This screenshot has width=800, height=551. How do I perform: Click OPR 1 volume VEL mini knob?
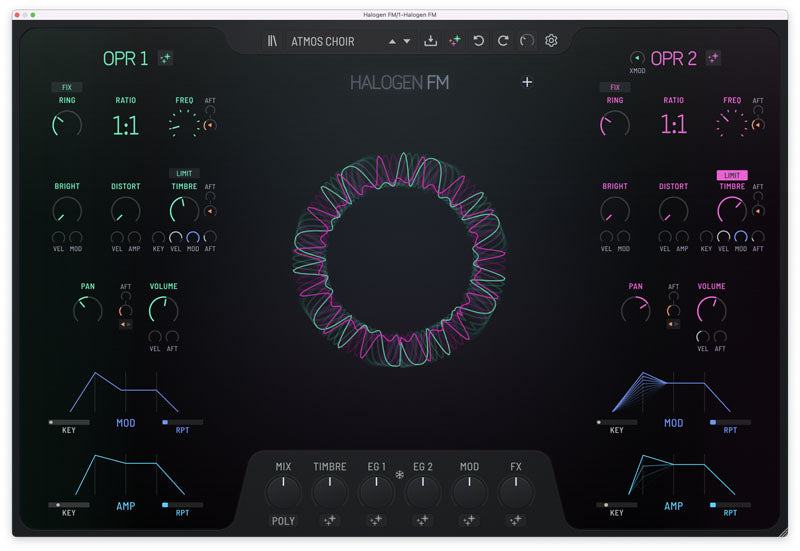pyautogui.click(x=155, y=337)
